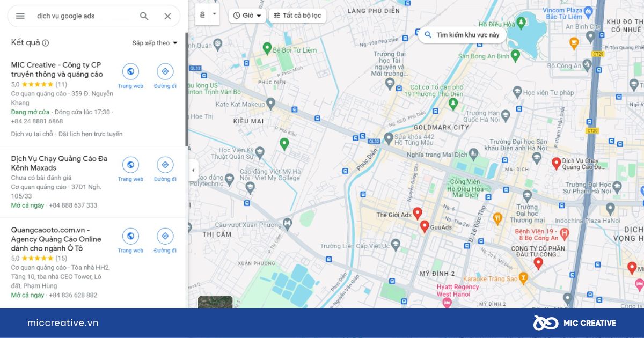Click the search field containing 'dịch vụ google ads'

[x=83, y=16]
